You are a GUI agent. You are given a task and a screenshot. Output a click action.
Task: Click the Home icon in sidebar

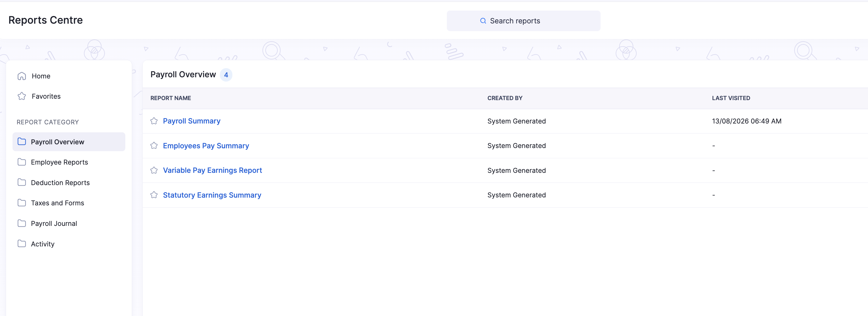(22, 76)
